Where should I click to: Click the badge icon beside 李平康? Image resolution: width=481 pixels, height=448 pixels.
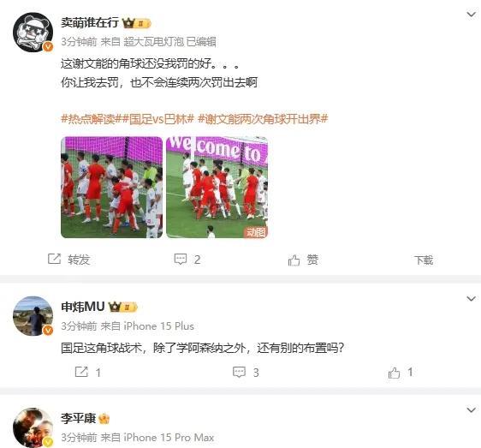coord(104,419)
